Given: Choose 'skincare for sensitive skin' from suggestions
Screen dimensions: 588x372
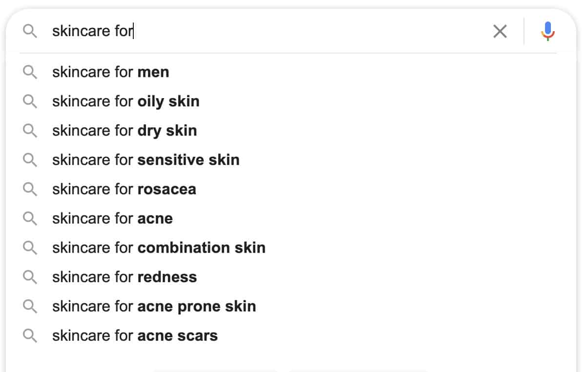Looking at the screenshot, I should tap(145, 160).
